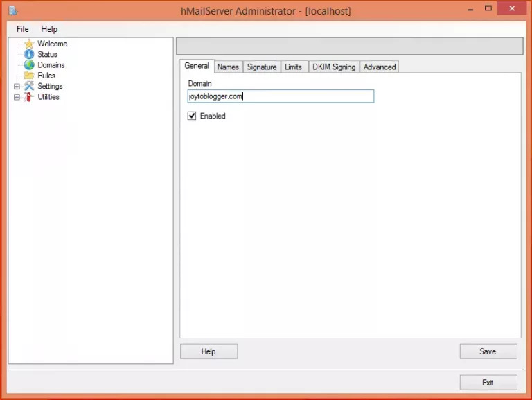The width and height of the screenshot is (532, 400).
Task: Click the blue Status info icon
Action: pos(29,54)
